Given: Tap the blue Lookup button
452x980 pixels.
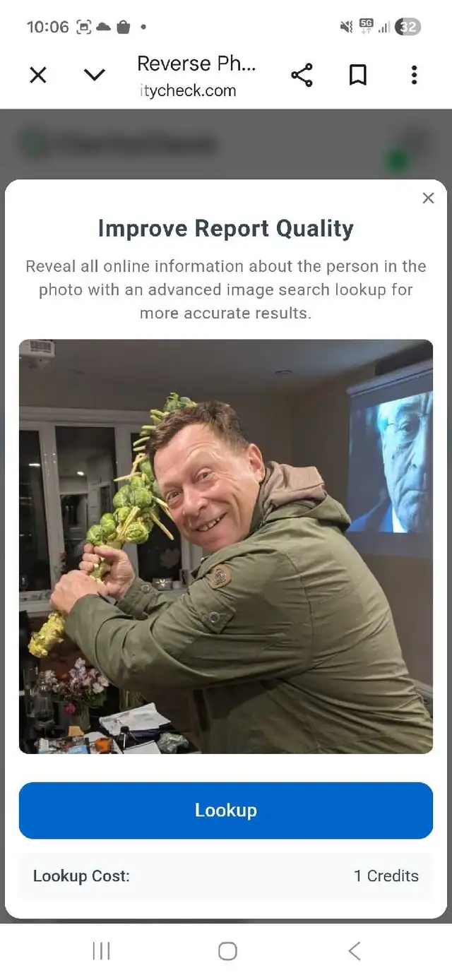Looking at the screenshot, I should click(226, 811).
